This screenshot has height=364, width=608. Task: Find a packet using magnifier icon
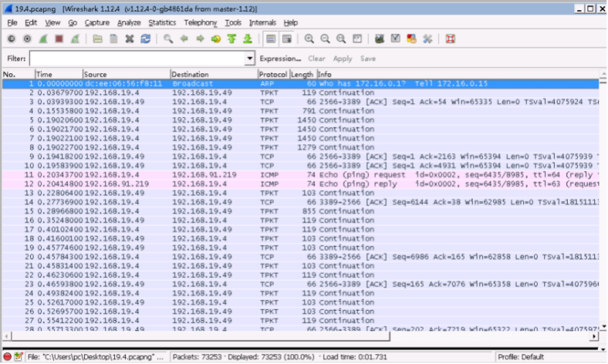[168, 39]
